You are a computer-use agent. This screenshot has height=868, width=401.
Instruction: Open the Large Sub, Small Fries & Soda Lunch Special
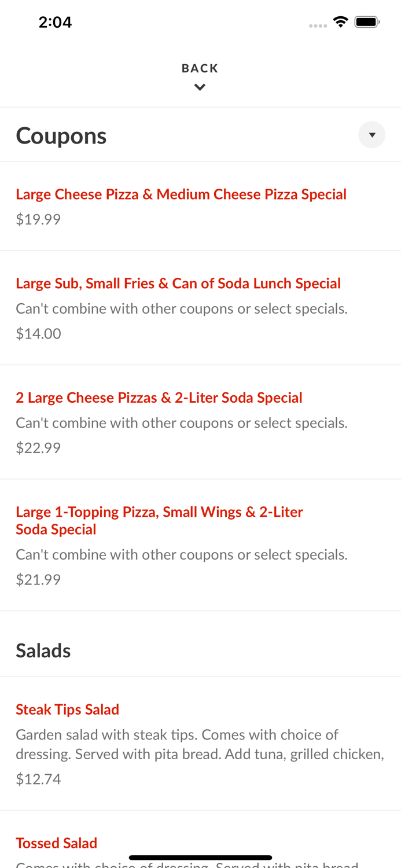coord(178,283)
